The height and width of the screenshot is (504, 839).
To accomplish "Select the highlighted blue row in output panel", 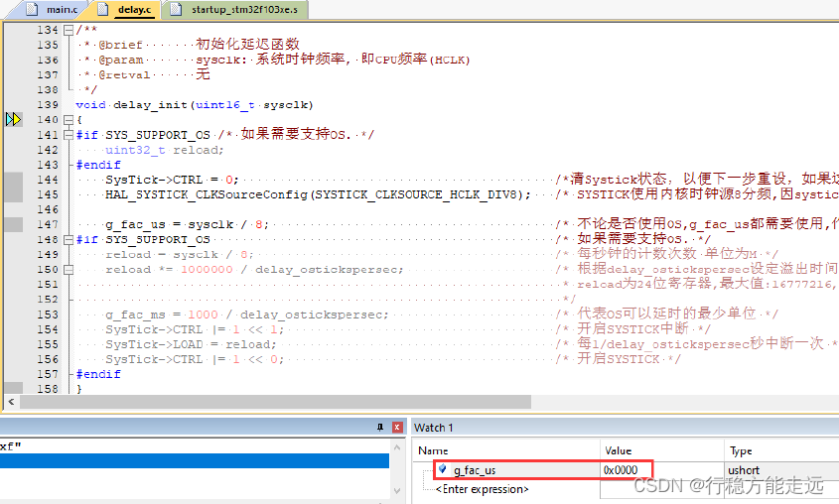I will (x=195, y=460).
